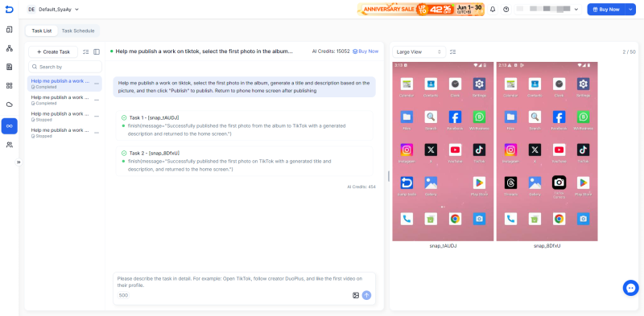
Task: Click the Search by input field
Action: (65, 67)
